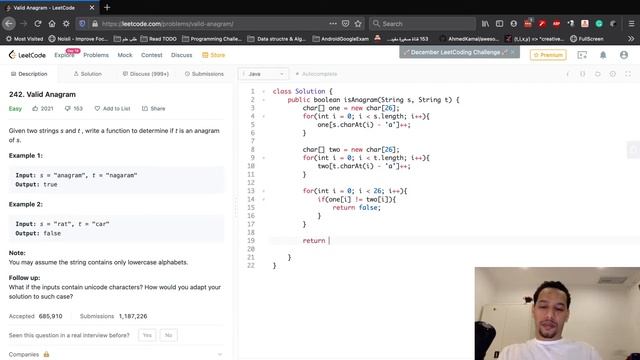Viewport: 640px width, 360px height.
Task: Click the Share button
Action: click(x=153, y=109)
